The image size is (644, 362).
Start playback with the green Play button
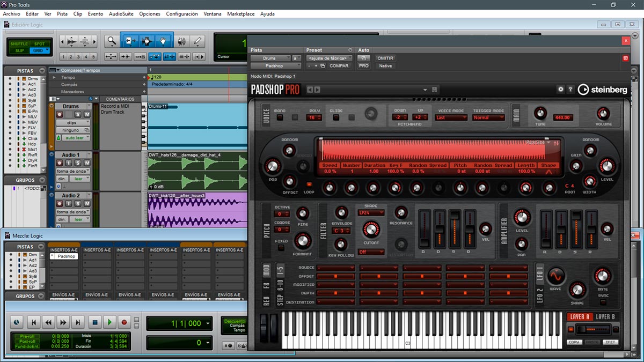tap(109, 322)
